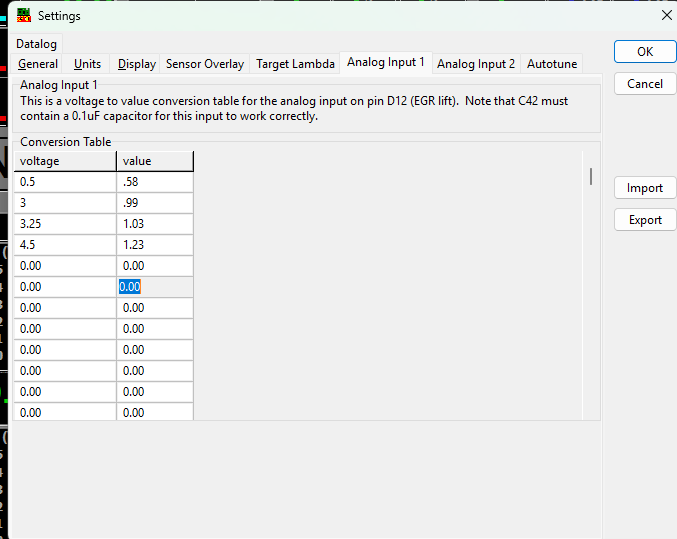Export the conversion table
677x539 pixels.
645,220
